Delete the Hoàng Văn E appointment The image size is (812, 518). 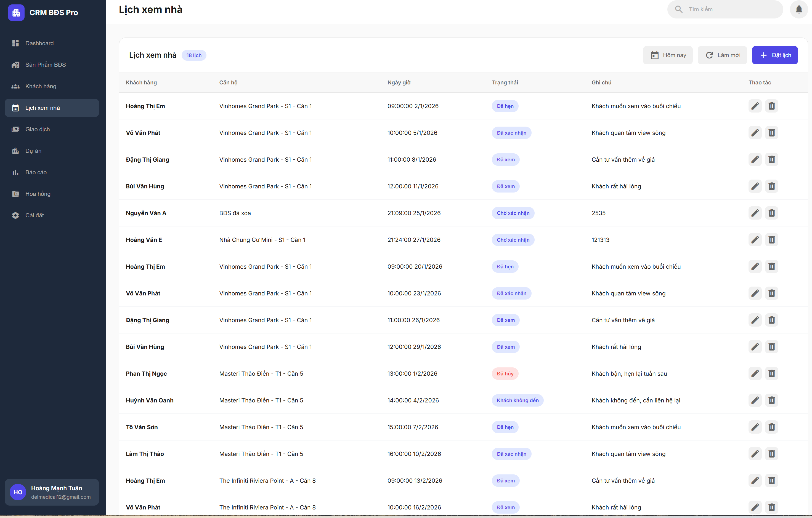click(x=771, y=240)
